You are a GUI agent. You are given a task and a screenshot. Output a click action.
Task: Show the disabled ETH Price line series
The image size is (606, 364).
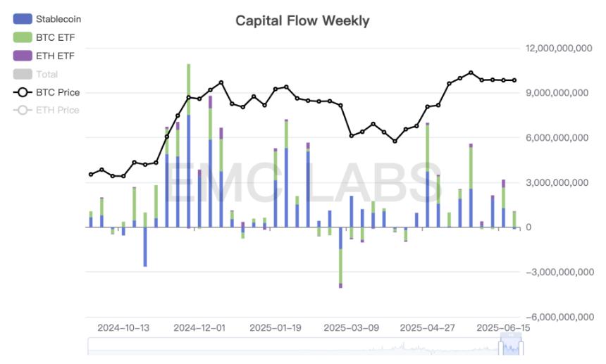[x=46, y=110]
